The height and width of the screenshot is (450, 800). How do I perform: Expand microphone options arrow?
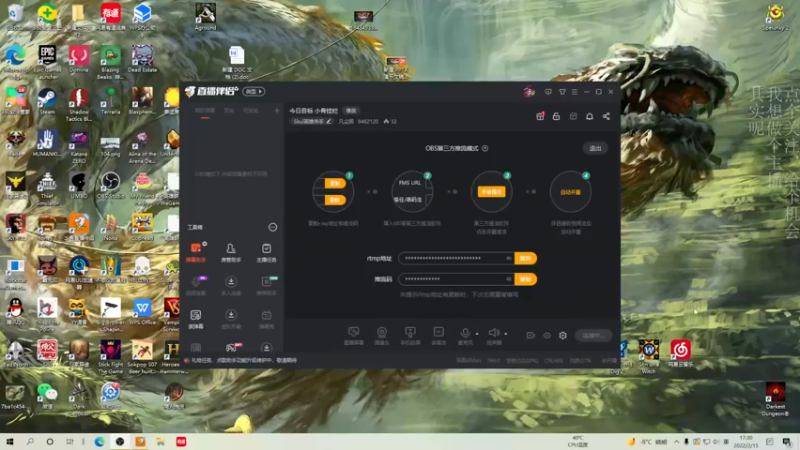coord(477,334)
